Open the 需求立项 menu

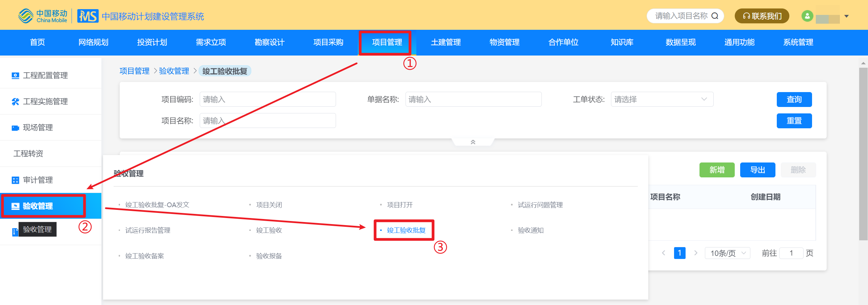point(211,42)
